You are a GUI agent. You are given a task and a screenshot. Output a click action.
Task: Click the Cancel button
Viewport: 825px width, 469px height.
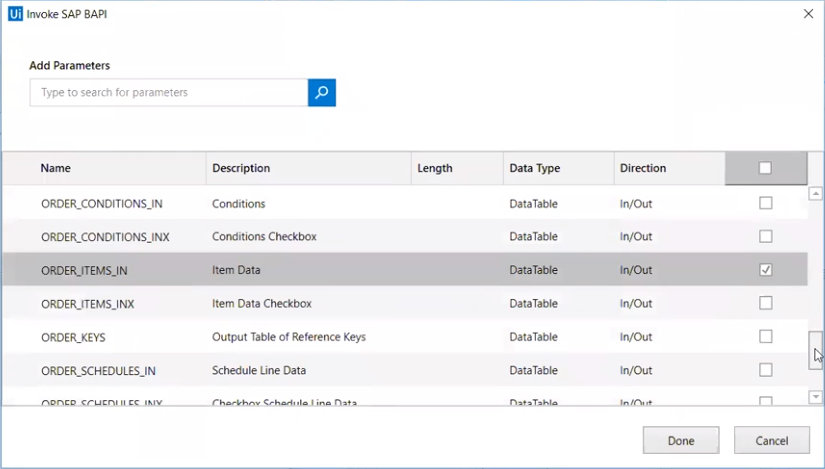(772, 440)
